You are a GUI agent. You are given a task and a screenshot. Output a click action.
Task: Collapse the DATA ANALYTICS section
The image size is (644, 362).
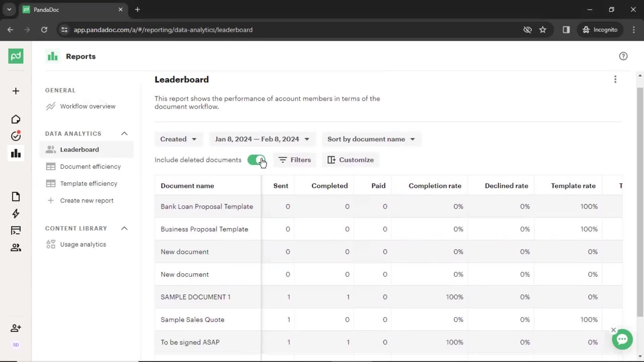coord(124,133)
